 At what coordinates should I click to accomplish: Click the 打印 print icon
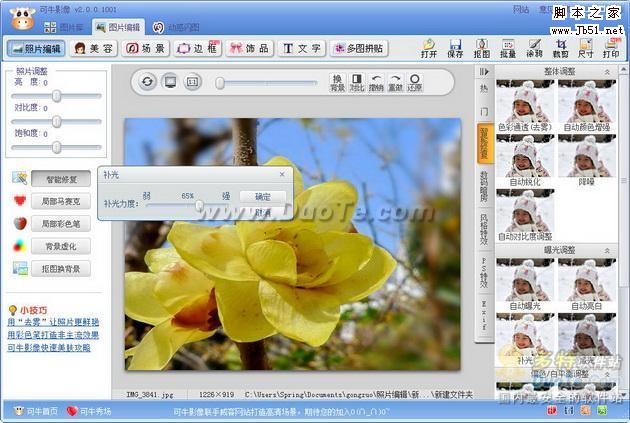pyautogui.click(x=611, y=49)
